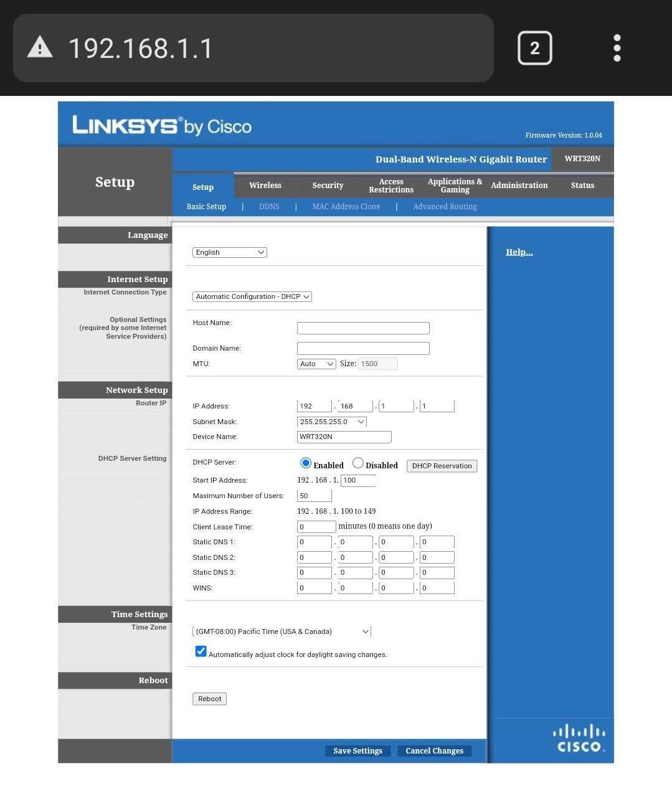Screen dimensions: 672x799
Task: Click the IP Address Range value text
Action: (x=336, y=511)
